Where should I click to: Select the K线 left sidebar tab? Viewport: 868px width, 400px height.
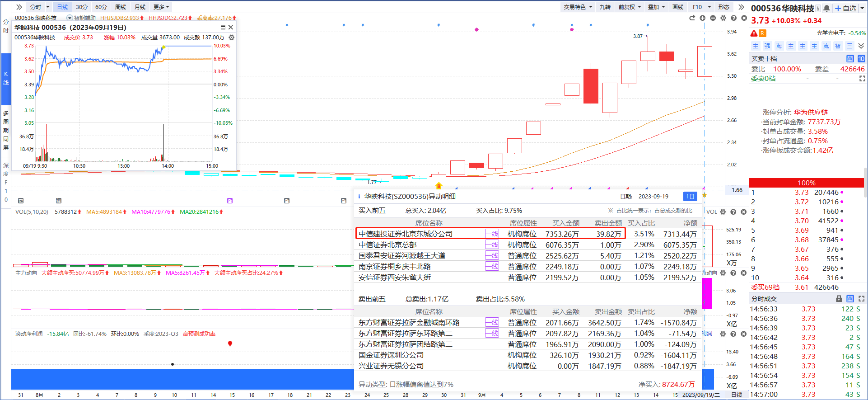tap(6, 78)
